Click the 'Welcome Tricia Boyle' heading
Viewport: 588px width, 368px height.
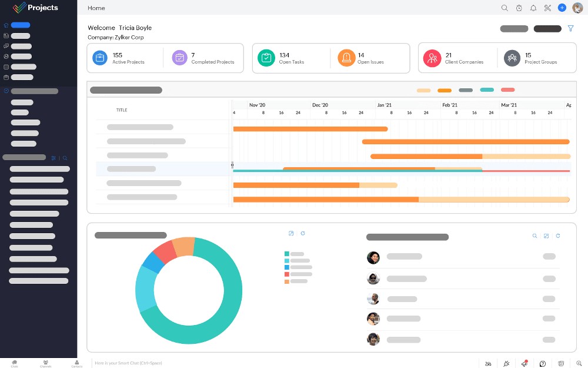(x=119, y=28)
